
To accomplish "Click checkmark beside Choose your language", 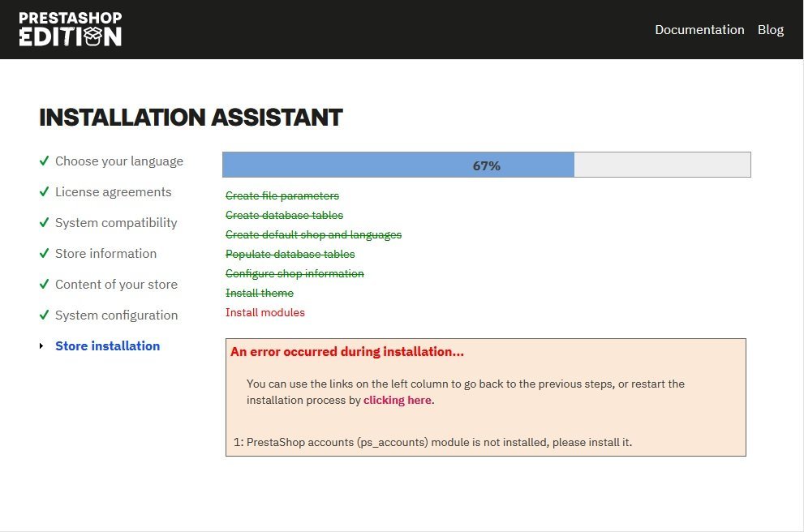I will pyautogui.click(x=44, y=161).
